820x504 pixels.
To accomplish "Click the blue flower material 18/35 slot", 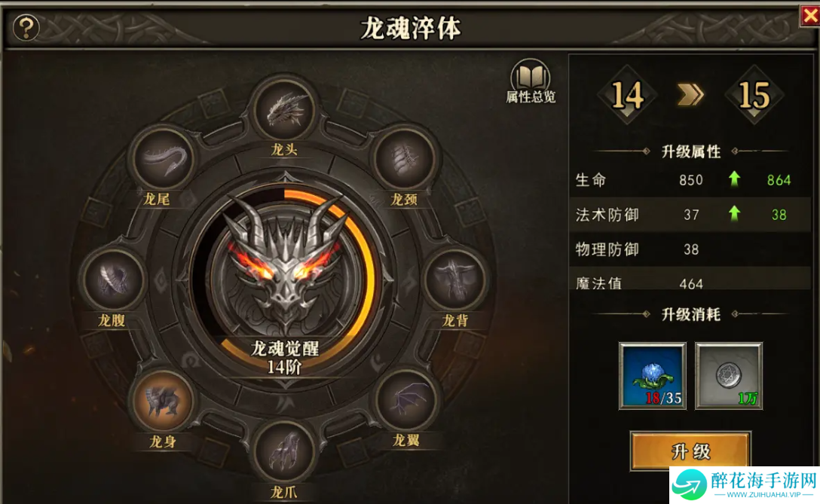I will pyautogui.click(x=653, y=375).
